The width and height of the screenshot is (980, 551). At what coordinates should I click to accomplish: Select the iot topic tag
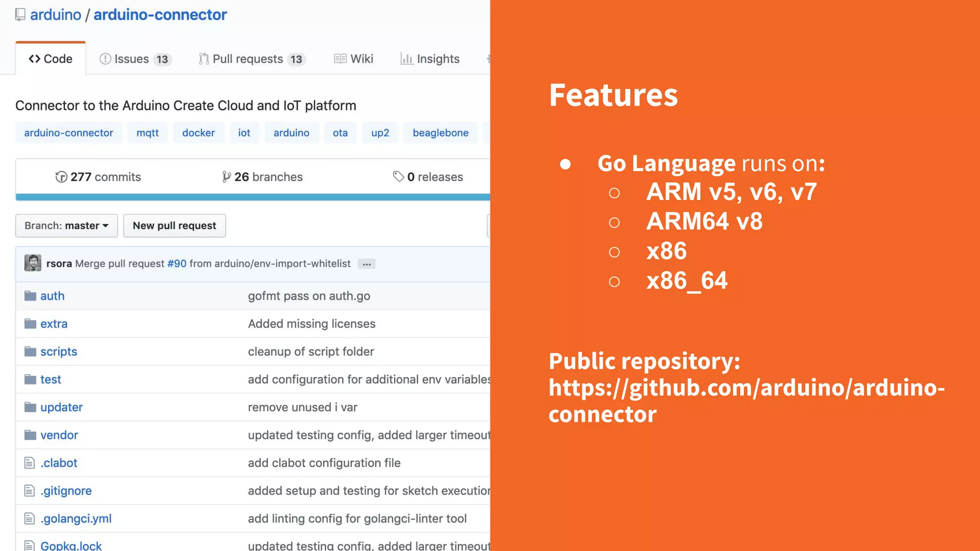[x=244, y=133]
